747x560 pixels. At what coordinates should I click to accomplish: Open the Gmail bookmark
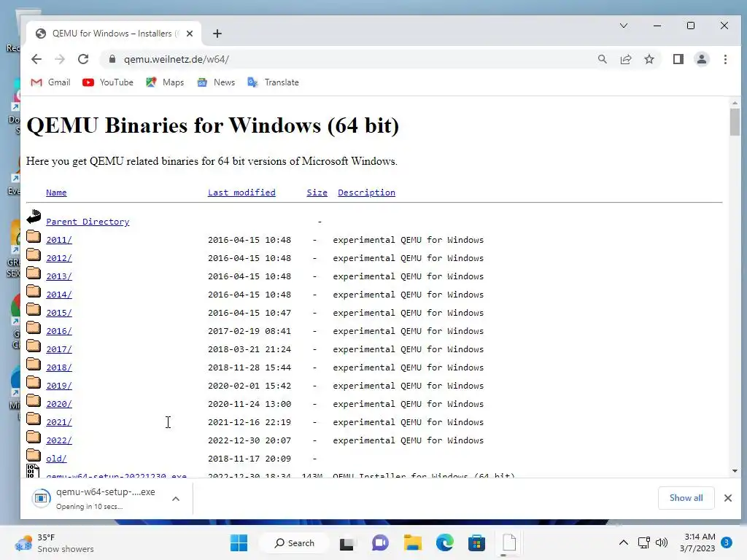[50, 82]
